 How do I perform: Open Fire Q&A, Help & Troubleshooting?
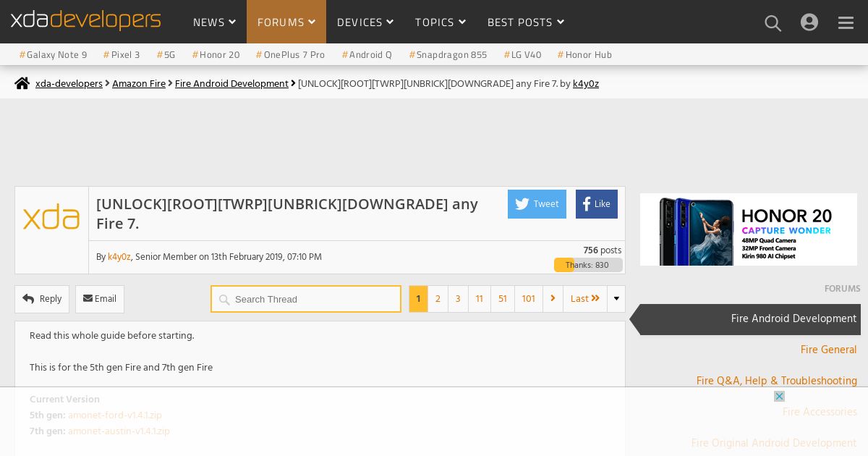(777, 381)
